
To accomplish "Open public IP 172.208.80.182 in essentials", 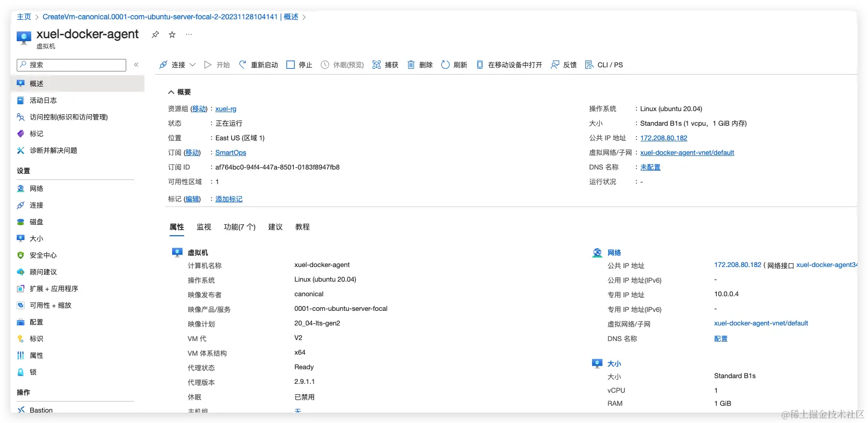I will 664,138.
